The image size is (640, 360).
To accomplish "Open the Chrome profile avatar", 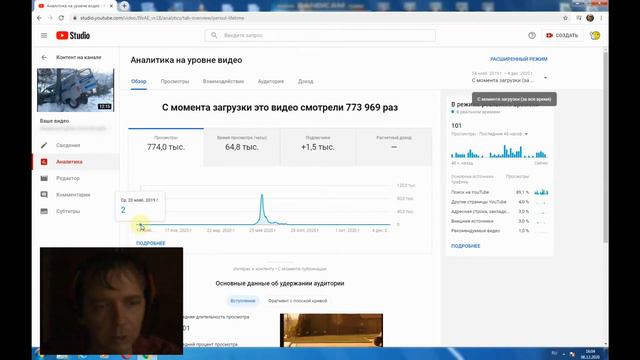I will coord(590,18).
